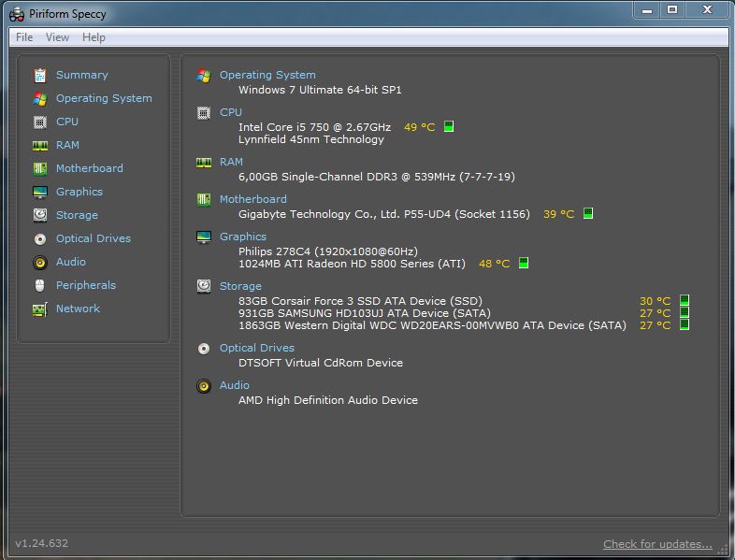Click the Motherboard heading link in main panel

(253, 200)
